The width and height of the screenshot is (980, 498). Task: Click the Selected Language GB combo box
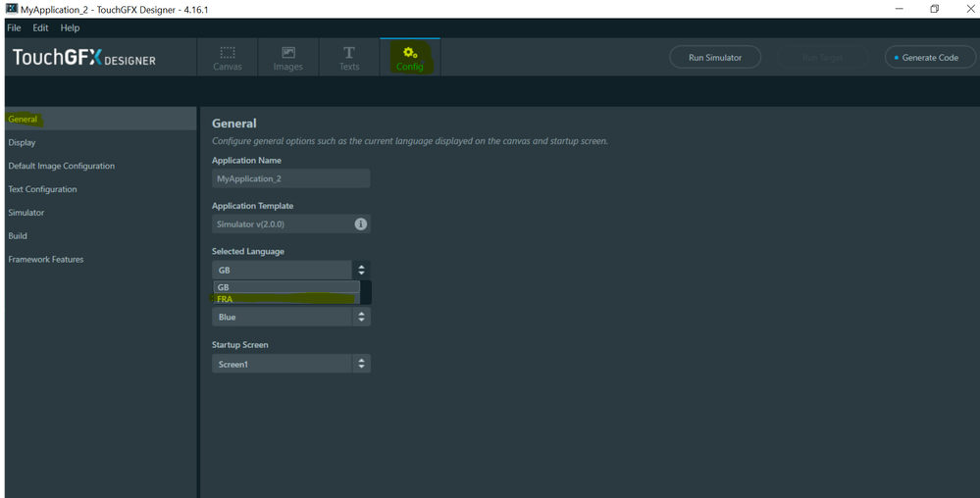tap(290, 270)
